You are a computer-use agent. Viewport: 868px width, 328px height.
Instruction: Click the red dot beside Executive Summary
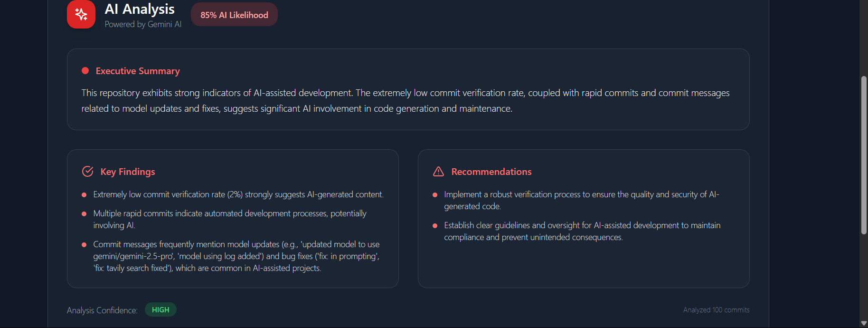pos(85,71)
